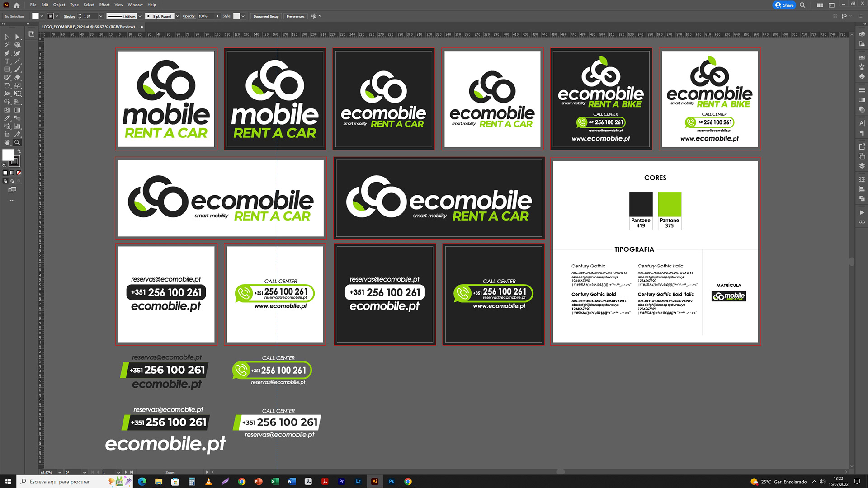Open the Align panel icon

point(862,189)
